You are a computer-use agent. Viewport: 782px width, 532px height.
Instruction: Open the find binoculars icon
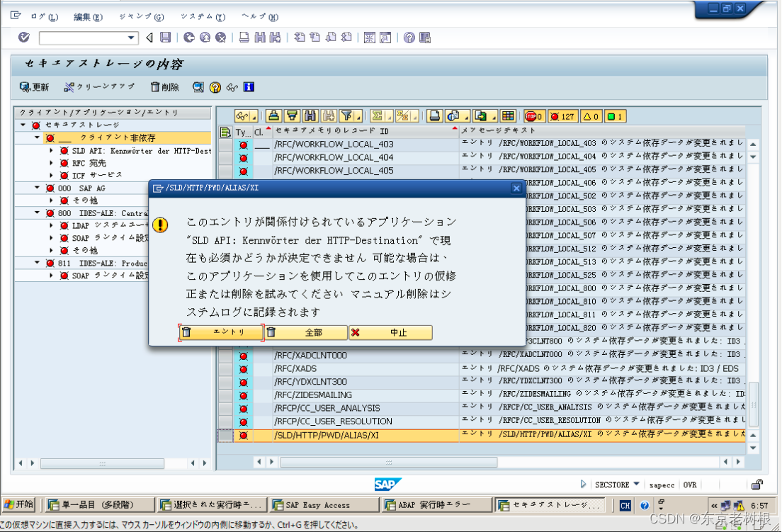tap(310, 115)
